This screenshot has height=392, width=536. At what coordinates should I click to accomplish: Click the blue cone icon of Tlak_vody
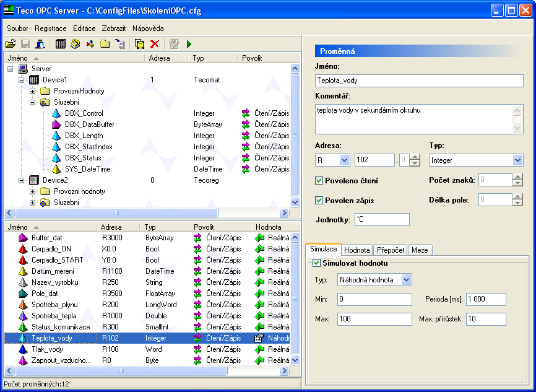pos(23,349)
